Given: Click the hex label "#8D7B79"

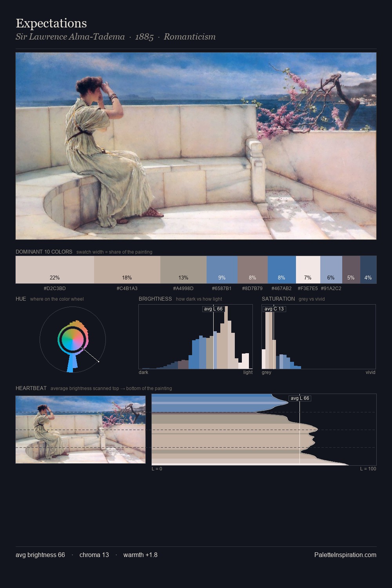Looking at the screenshot, I should [252, 289].
